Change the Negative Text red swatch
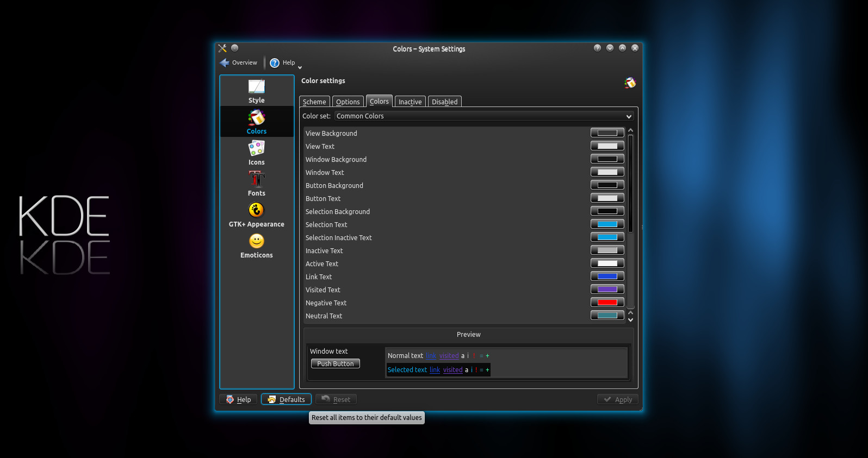868x458 pixels. (x=607, y=302)
